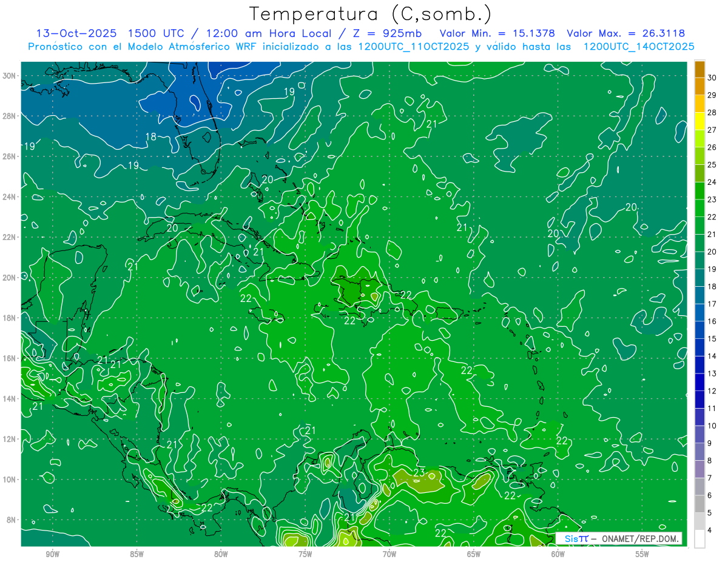Click latitude axis label '16N'
The width and height of the screenshot is (728, 562).
[x=9, y=358]
